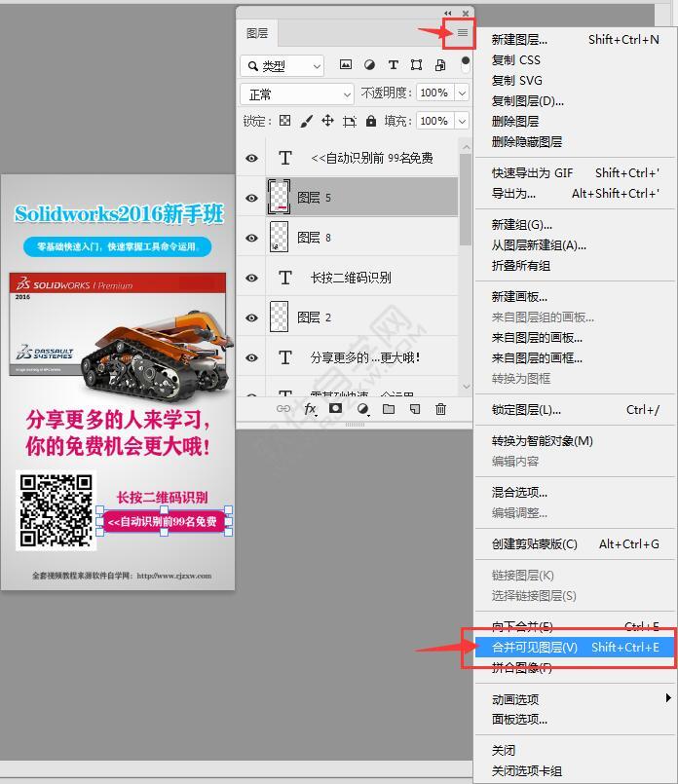Image resolution: width=678 pixels, height=784 pixels.
Task: Toggle visibility of the 图层 8 layer
Action: 251,238
